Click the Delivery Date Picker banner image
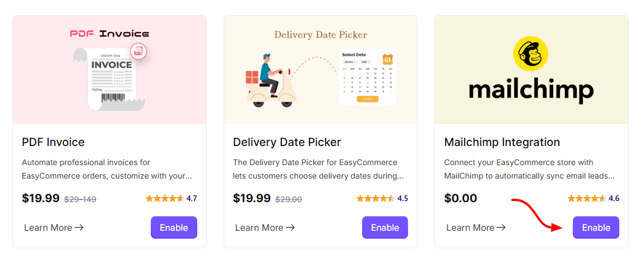This screenshot has width=644, height=260. tap(321, 70)
